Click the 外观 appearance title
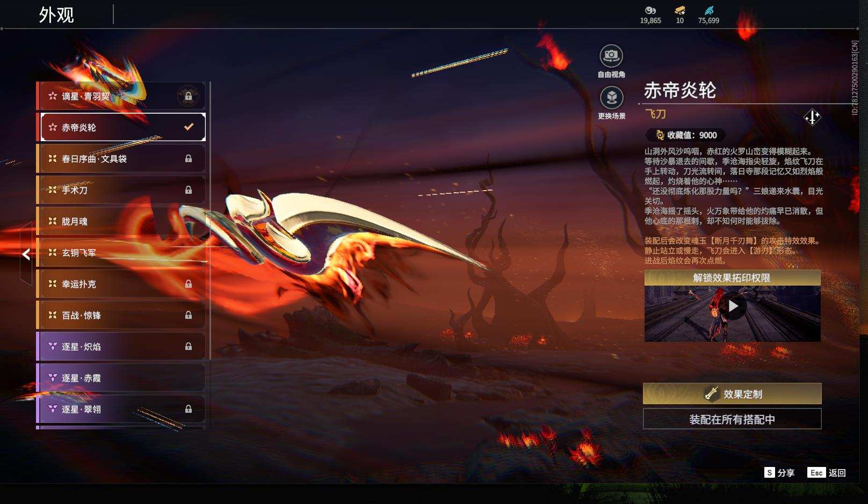Viewport: 868px width, 504px height. pyautogui.click(x=56, y=14)
